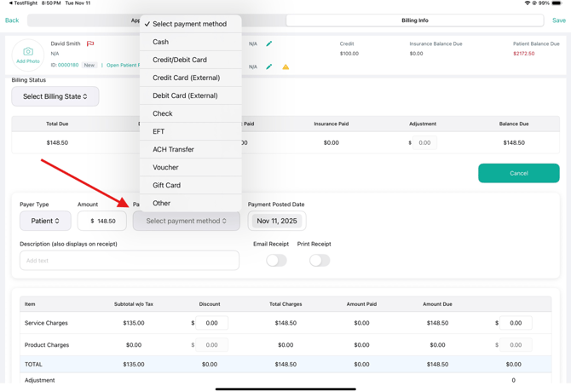The height and width of the screenshot is (392, 571).
Task: Click the Description text field
Action: click(130, 261)
